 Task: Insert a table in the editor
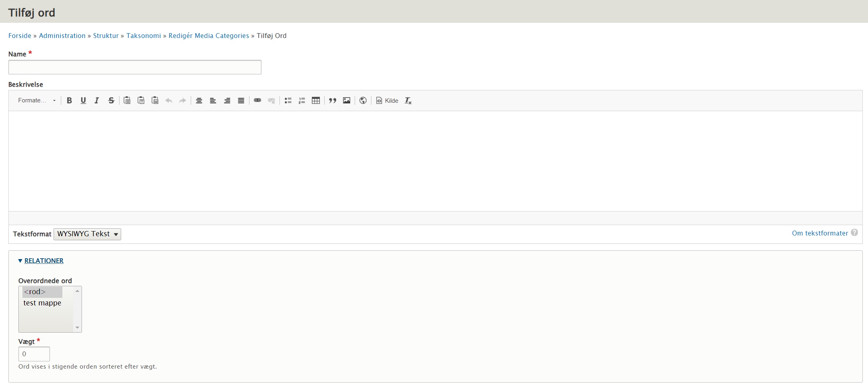316,100
